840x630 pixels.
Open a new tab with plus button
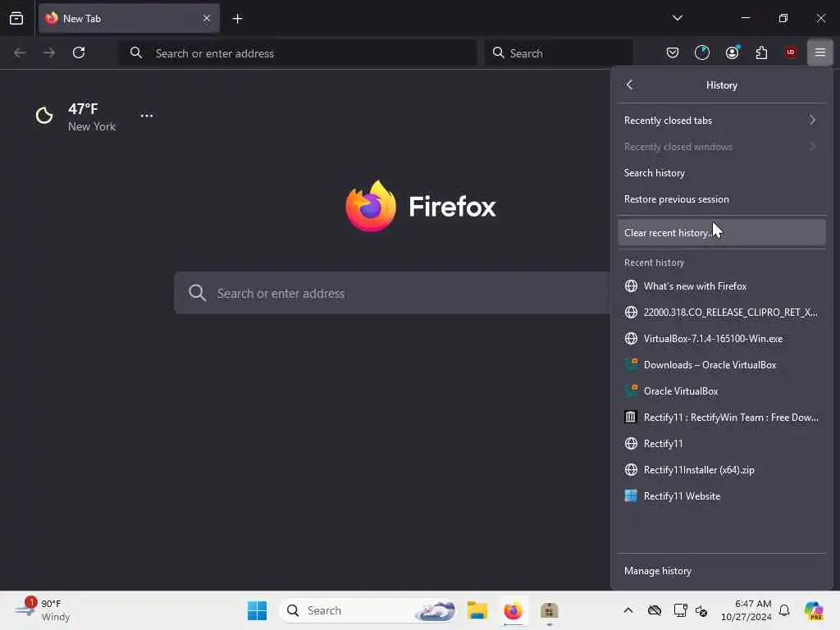(237, 19)
